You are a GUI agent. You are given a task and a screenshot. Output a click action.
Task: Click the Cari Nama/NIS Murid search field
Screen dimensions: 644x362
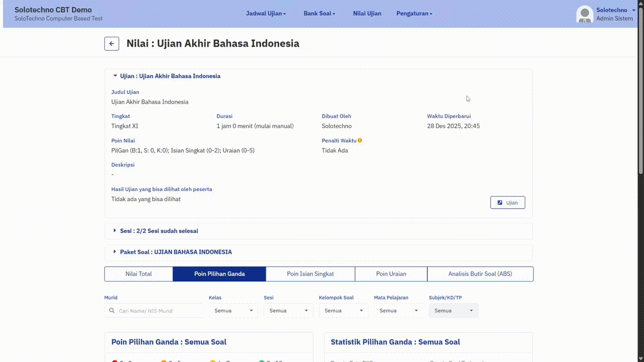[x=158, y=311]
